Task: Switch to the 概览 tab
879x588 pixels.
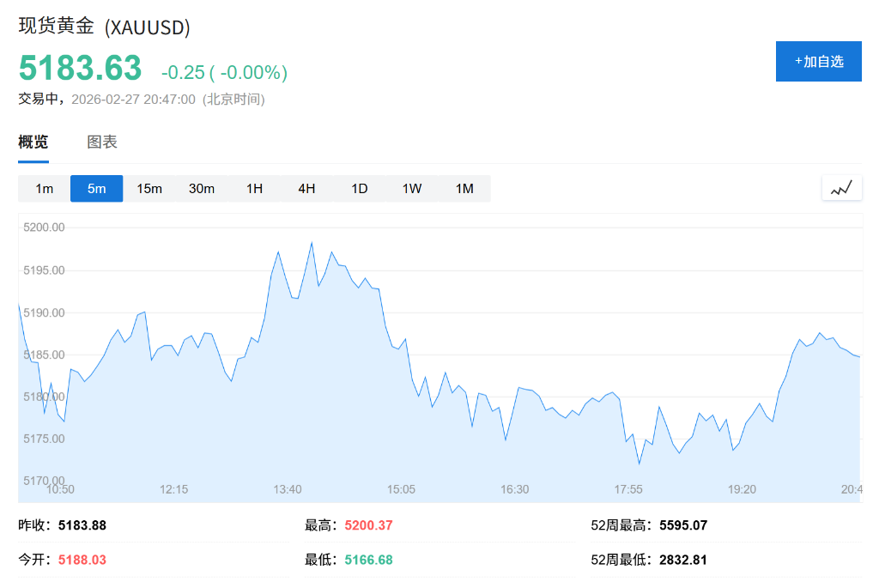Action: [33, 142]
